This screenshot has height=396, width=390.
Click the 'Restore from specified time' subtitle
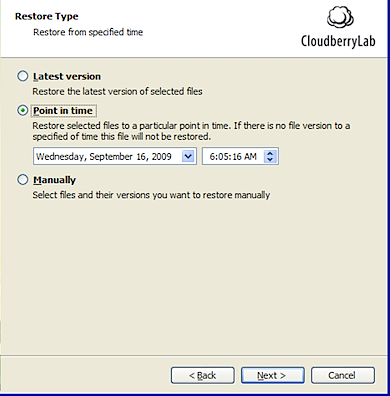(88, 32)
